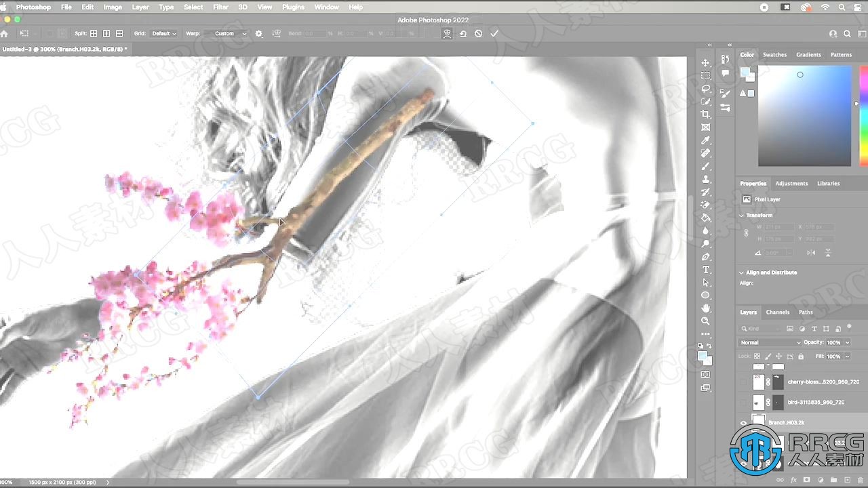Click the crosswise split warp icon
Viewport: 868px width, 488px height.
coord(94,33)
